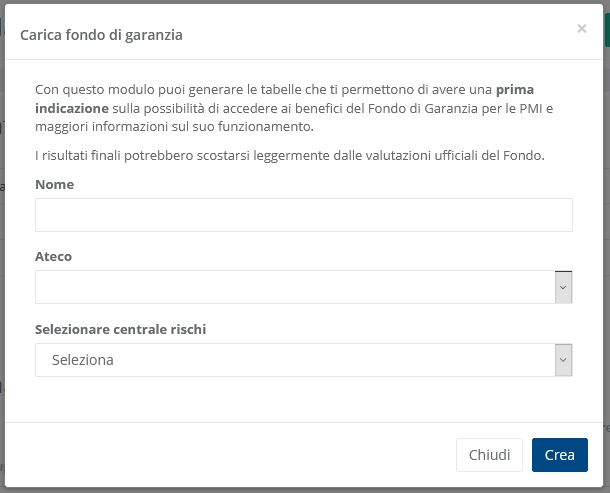Click inside the Ateco combo box field

[x=295, y=287]
